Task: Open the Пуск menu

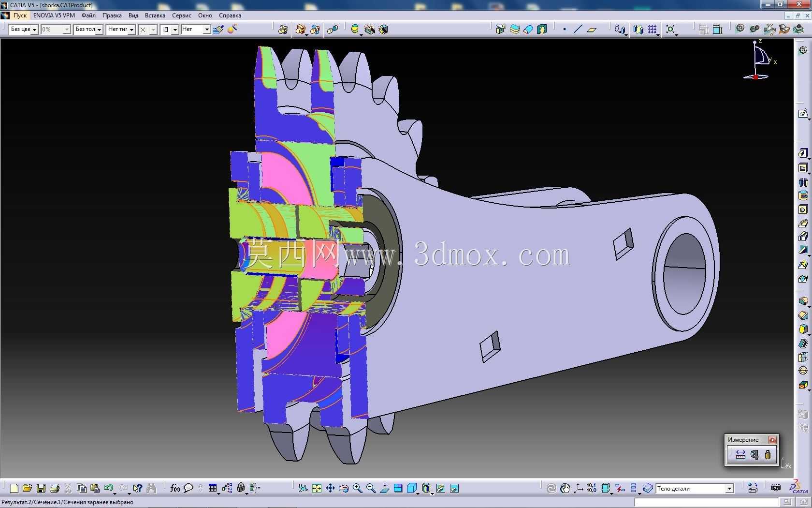Action: (x=20, y=15)
